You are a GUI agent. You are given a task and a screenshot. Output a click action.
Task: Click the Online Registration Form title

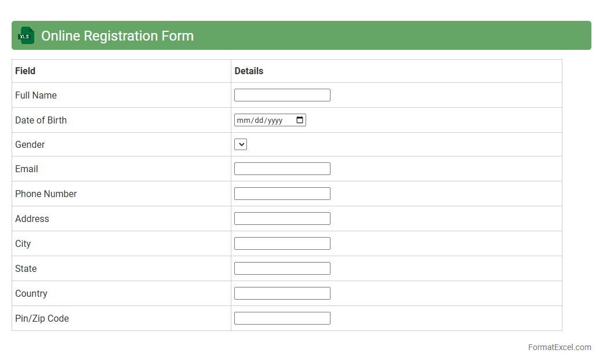pyautogui.click(x=117, y=36)
